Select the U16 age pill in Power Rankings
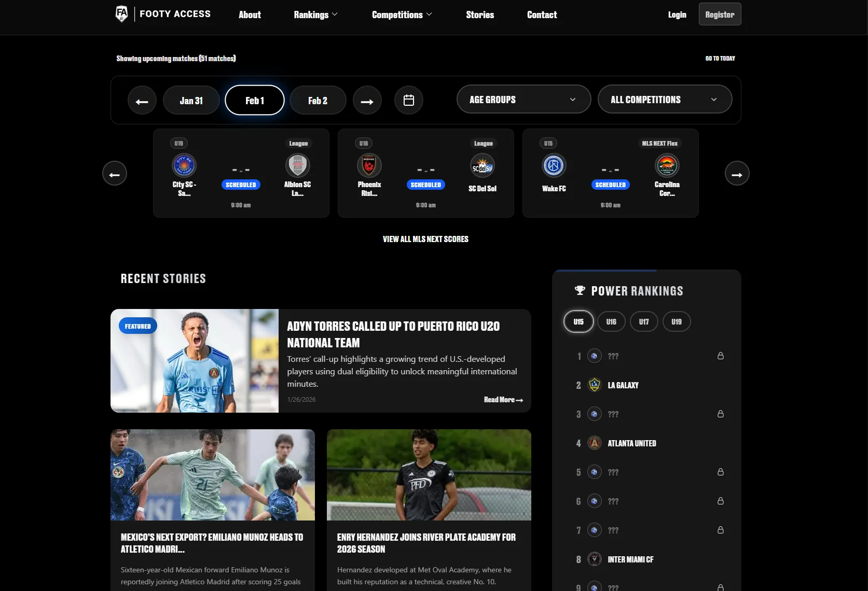Screen dimensions: 868x591 pos(611,321)
